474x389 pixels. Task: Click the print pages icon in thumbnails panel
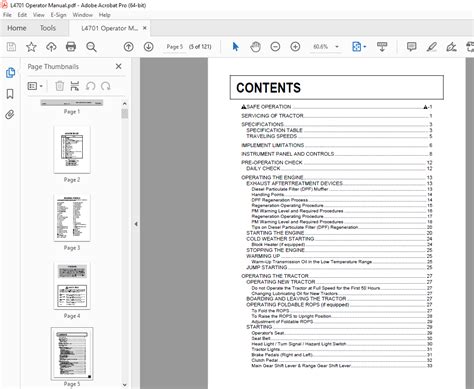pyautogui.click(x=75, y=86)
